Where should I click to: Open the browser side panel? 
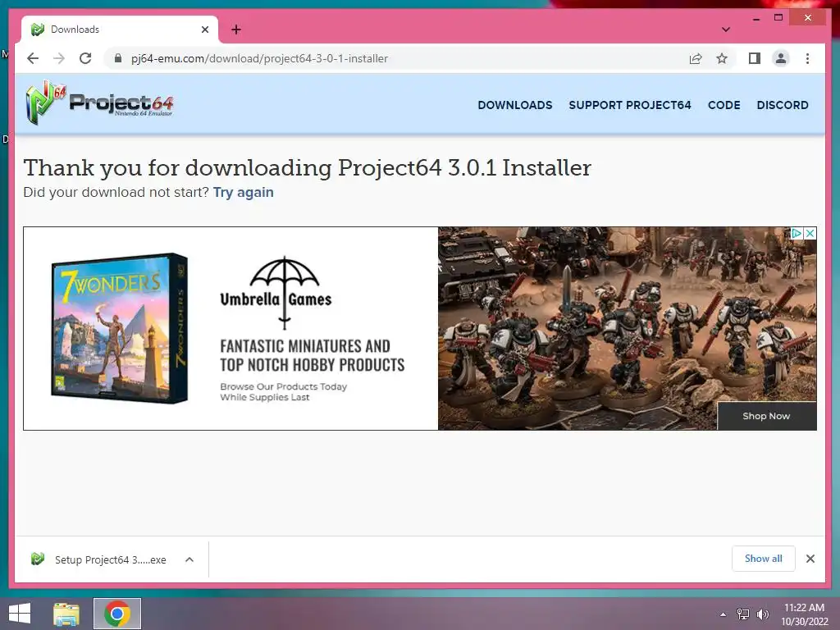click(x=755, y=58)
